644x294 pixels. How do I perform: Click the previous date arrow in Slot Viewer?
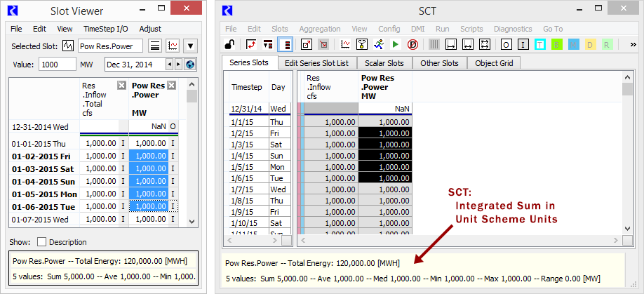point(169,65)
